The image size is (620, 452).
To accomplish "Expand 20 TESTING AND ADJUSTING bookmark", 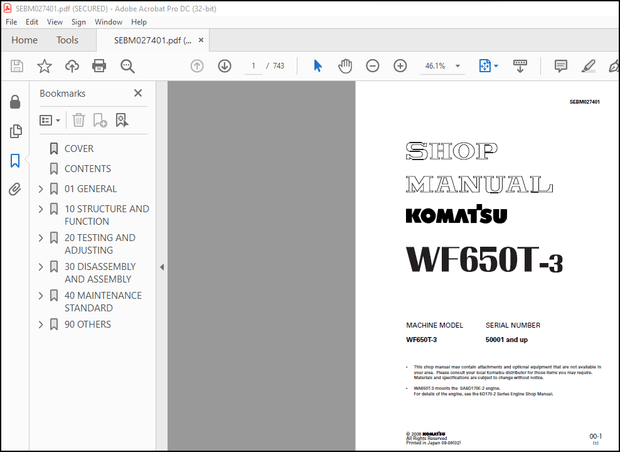I will click(x=41, y=238).
